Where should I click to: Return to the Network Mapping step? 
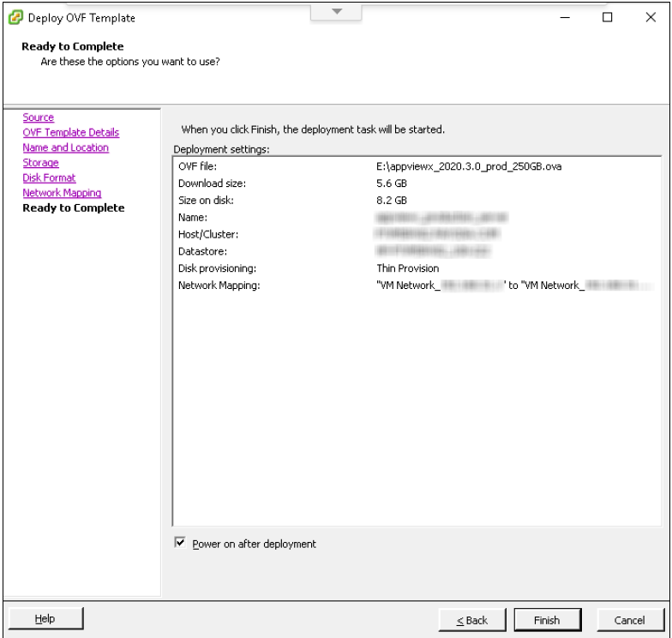pos(62,193)
